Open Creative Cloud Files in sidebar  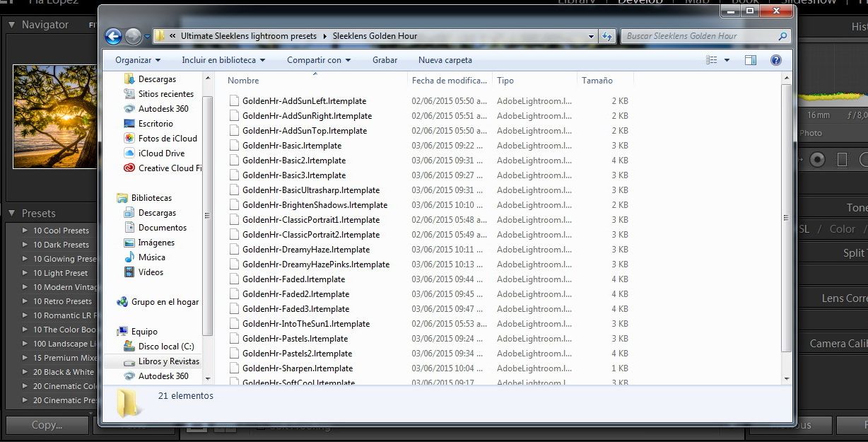[170, 168]
